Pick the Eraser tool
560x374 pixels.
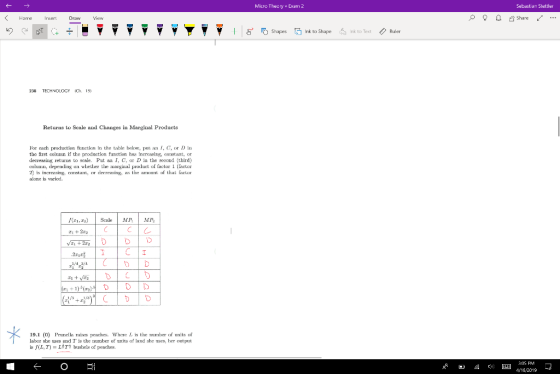85,30
